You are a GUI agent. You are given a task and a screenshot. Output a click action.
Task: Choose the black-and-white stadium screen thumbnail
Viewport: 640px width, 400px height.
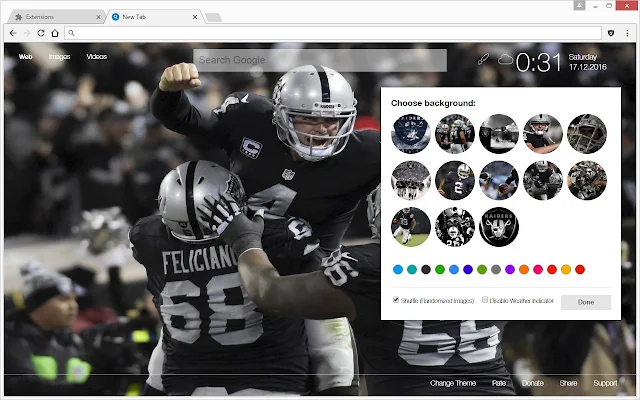tap(499, 134)
